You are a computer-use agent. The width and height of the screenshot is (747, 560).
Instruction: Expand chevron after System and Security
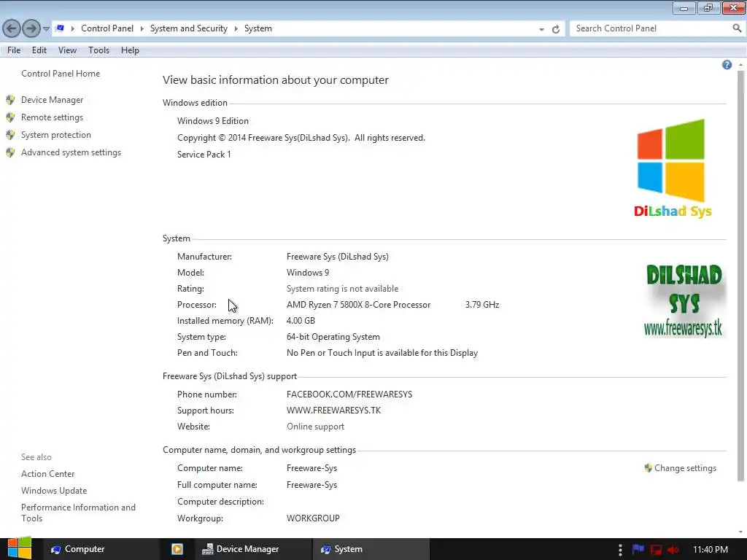(x=236, y=28)
